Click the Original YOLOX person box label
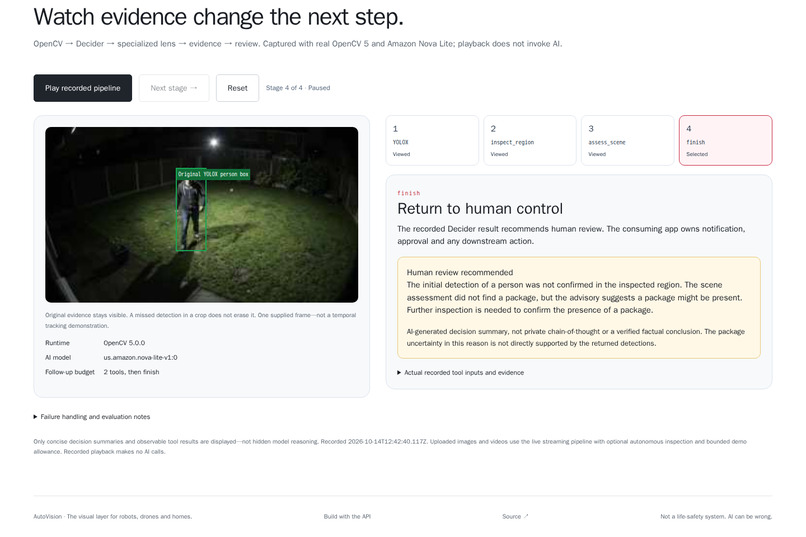Image resolution: width=806 pixels, height=537 pixels. click(x=213, y=174)
